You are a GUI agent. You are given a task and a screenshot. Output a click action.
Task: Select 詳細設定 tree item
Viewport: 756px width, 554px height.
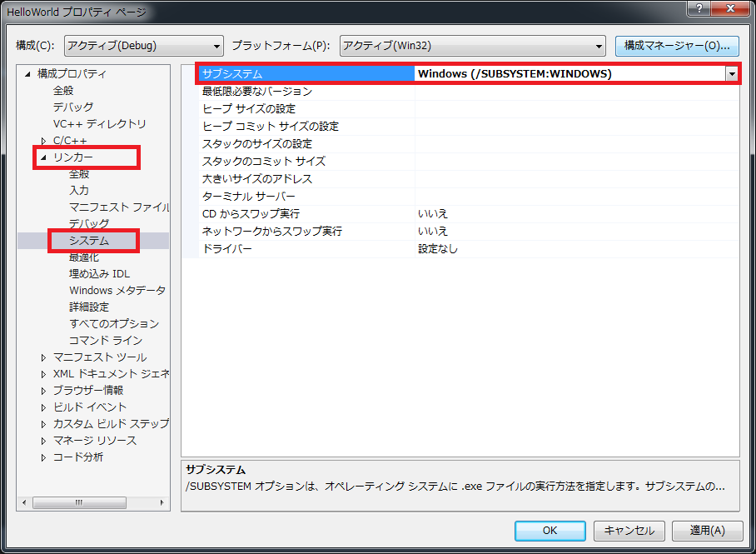coord(89,307)
